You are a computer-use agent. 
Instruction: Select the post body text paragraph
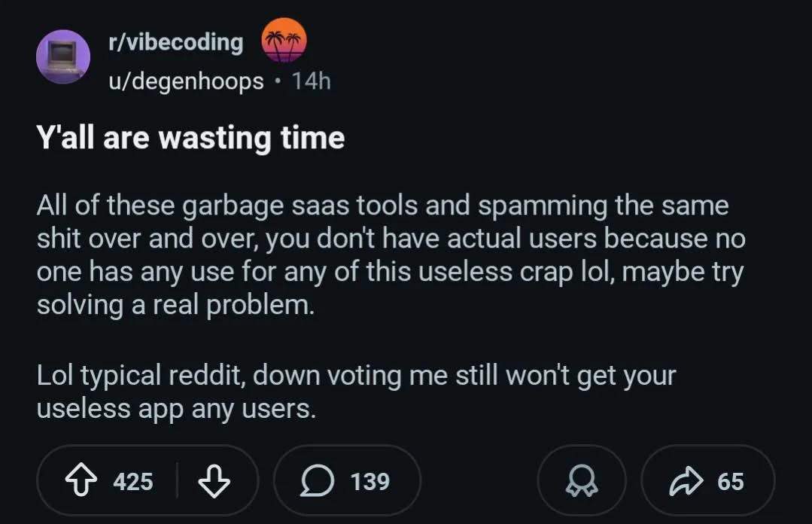[x=391, y=254]
